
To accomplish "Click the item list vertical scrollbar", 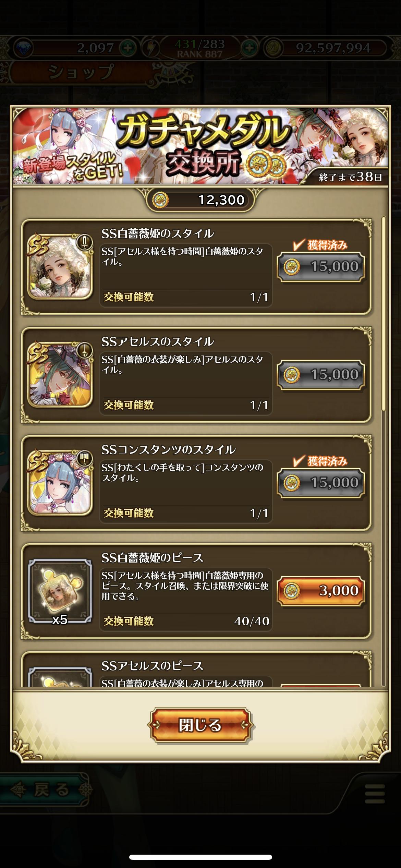I will (384, 314).
